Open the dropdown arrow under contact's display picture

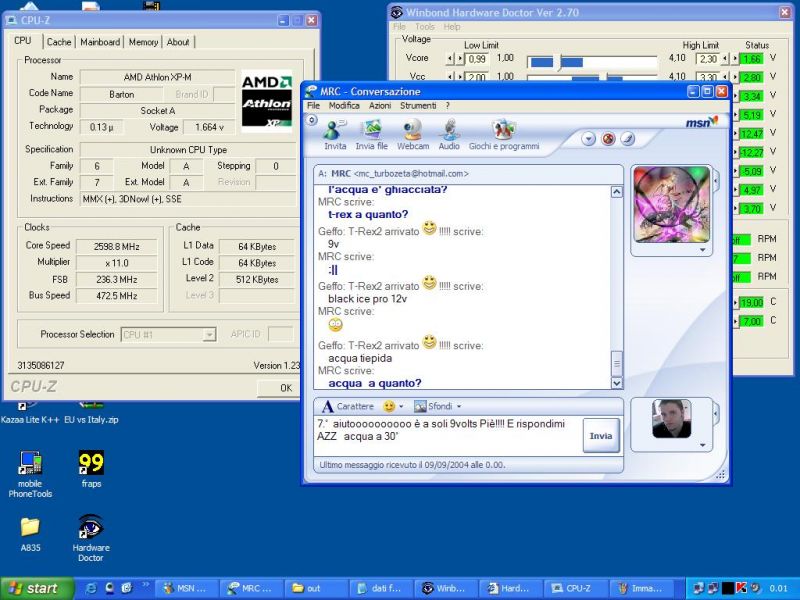pyautogui.click(x=702, y=250)
